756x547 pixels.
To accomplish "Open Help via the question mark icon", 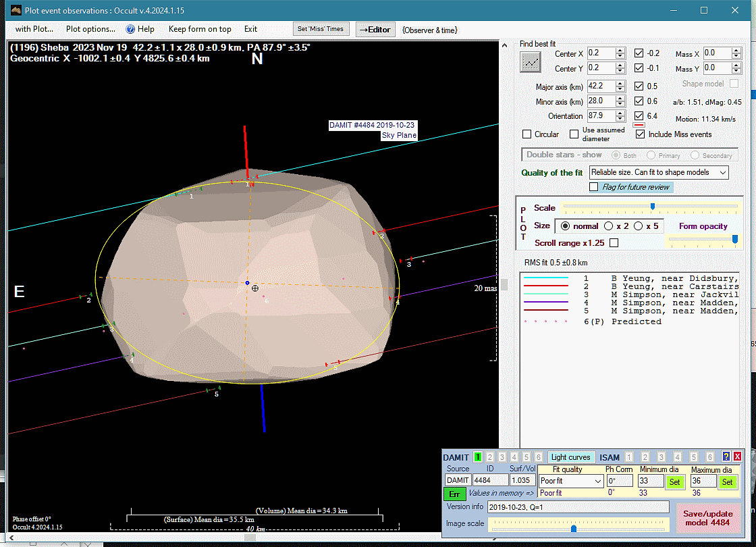I will point(131,29).
